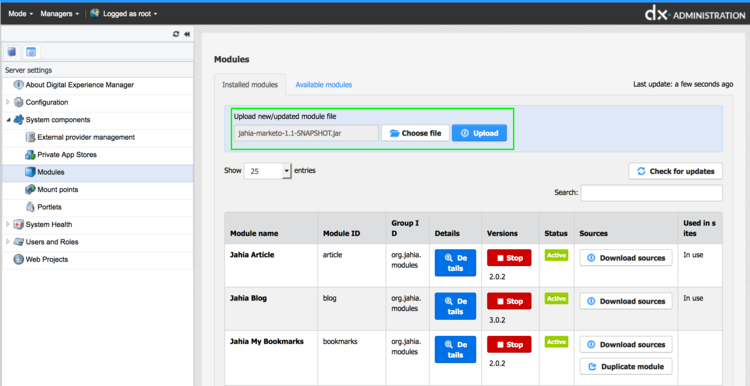The width and height of the screenshot is (750, 386).
Task: Click the Active status badge for Jahia Blog
Action: coord(556,298)
